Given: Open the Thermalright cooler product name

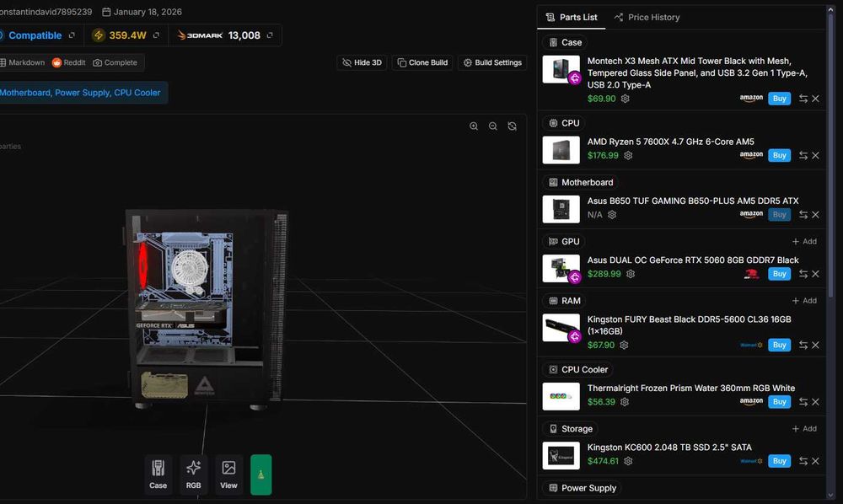Looking at the screenshot, I should [691, 388].
